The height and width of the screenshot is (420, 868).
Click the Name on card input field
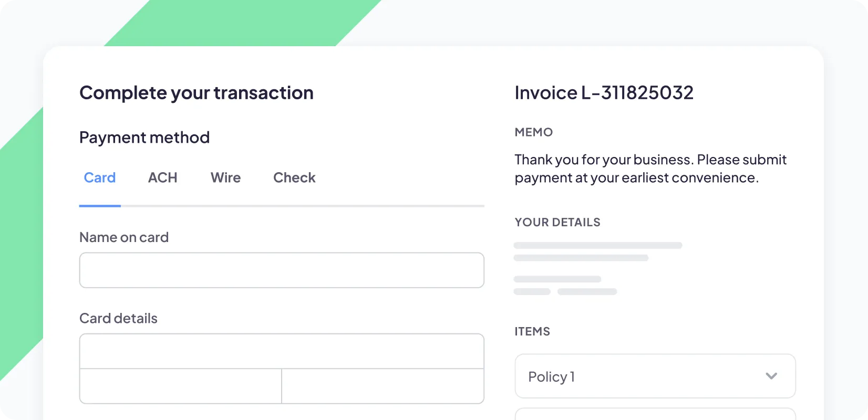(x=282, y=270)
